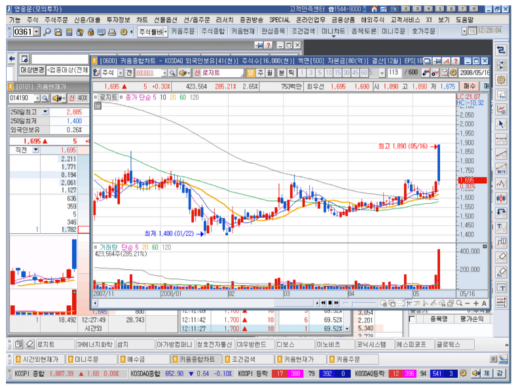Toggle the daily (일) period button
The height and width of the screenshot is (388, 517).
[251, 73]
